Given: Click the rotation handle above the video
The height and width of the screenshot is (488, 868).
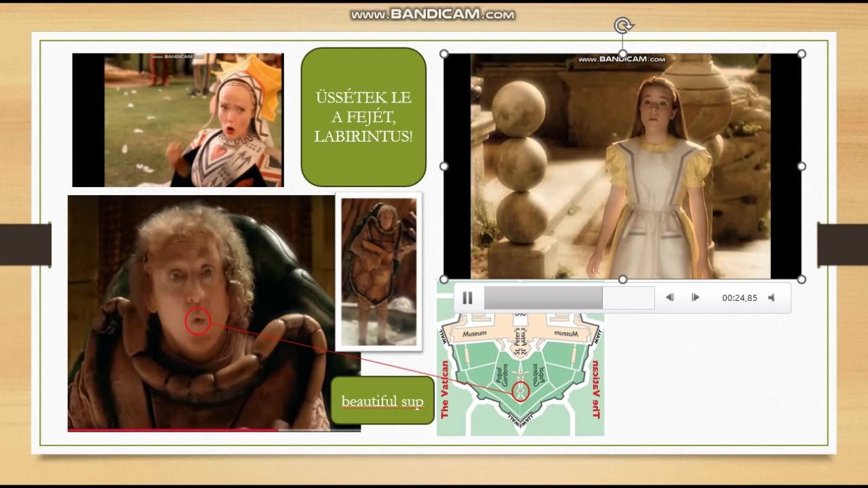Looking at the screenshot, I should [623, 26].
